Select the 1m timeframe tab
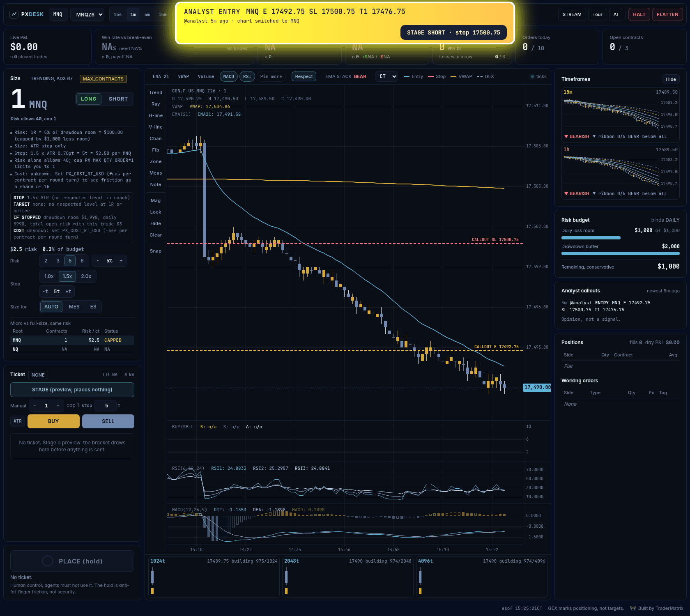This screenshot has height=616, width=690. point(133,14)
